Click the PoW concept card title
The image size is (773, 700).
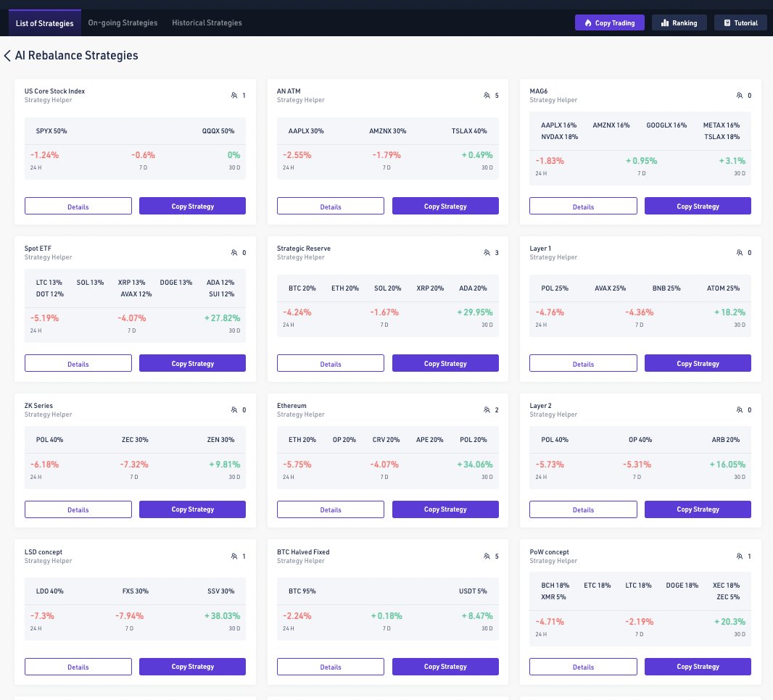click(549, 551)
